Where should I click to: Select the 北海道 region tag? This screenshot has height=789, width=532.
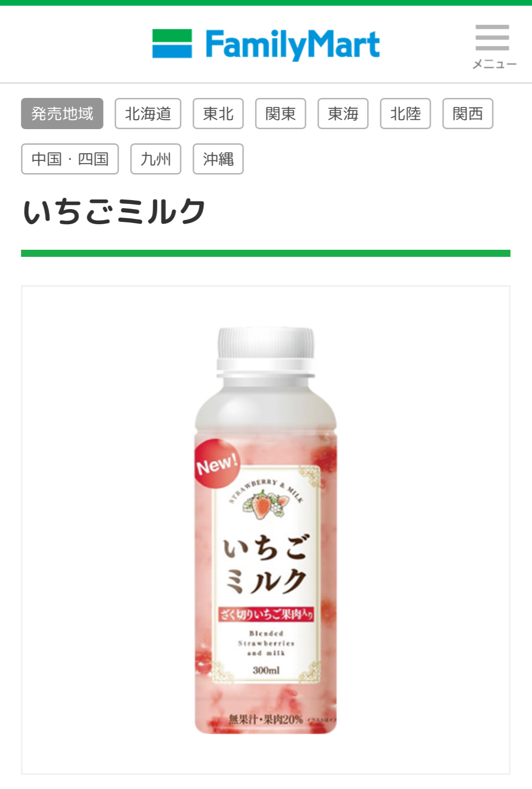click(x=148, y=114)
